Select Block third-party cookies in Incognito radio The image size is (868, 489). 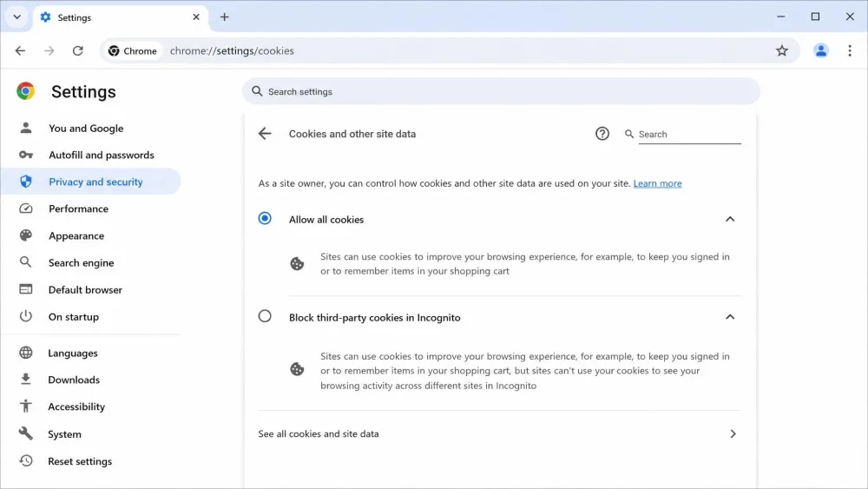coord(265,316)
